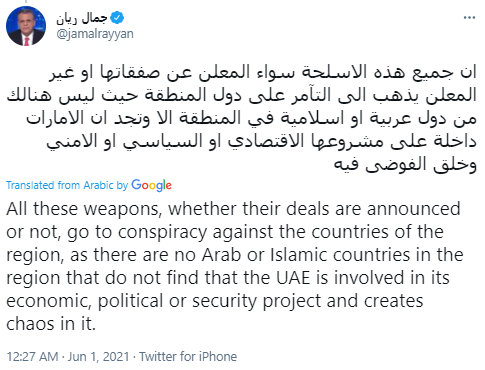Open the three-dot more options menu
Viewport: 485px width, 370px height.
[469, 18]
